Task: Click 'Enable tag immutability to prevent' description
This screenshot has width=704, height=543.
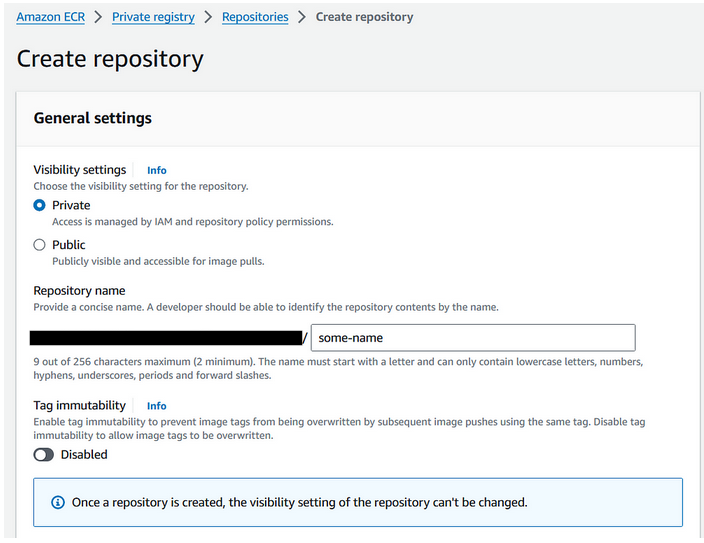Action: point(339,428)
